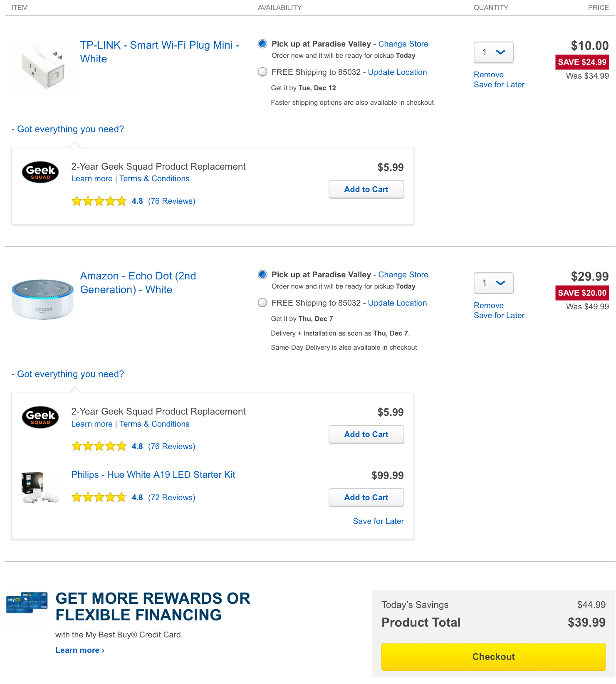Add Philips Hue Starter Kit to cart
The height and width of the screenshot is (684, 616).
click(366, 497)
